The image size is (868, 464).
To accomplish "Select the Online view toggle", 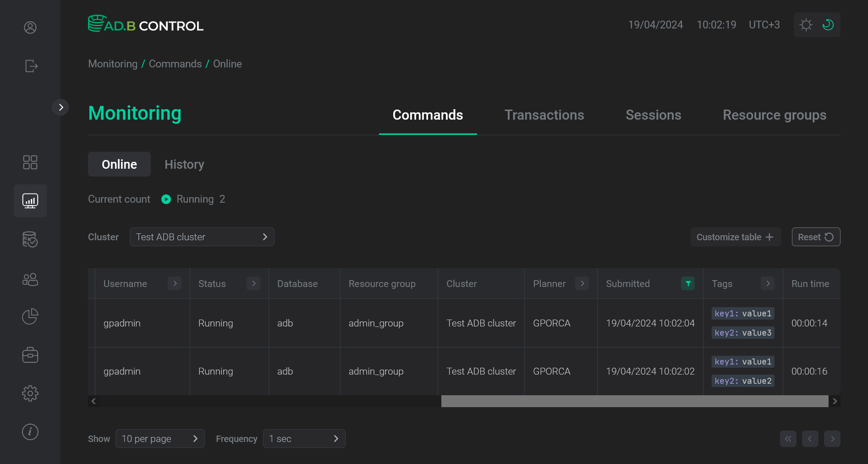I will [119, 164].
